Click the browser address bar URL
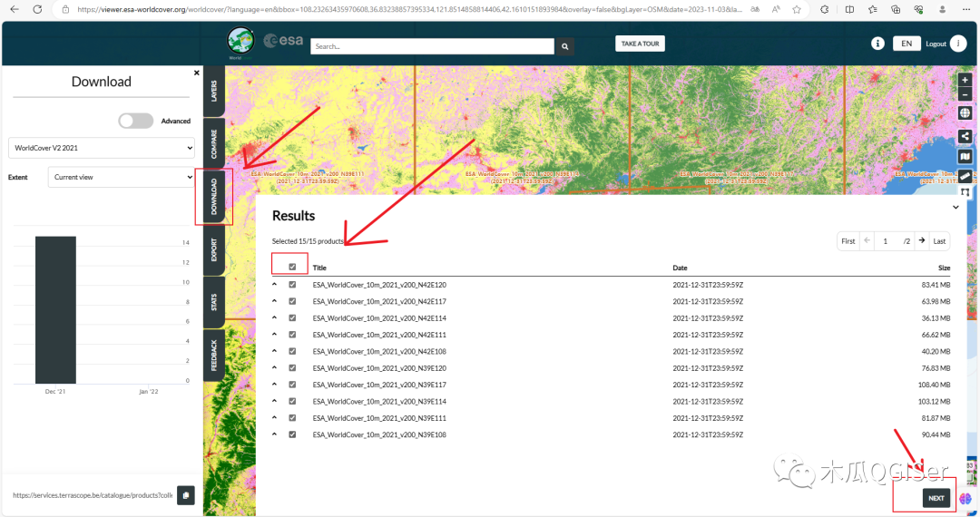 409,9
